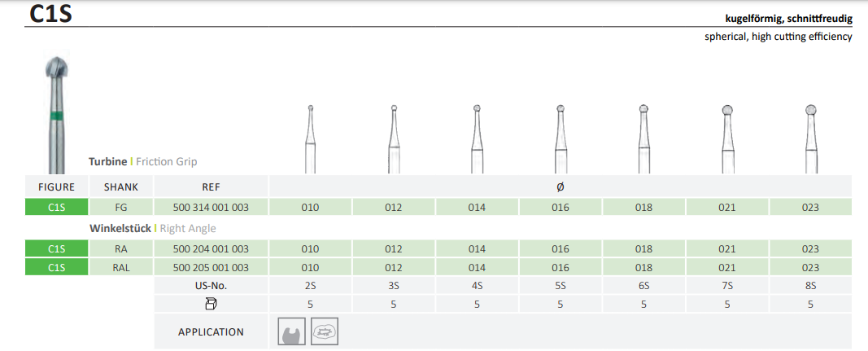This screenshot has width=868, height=351.
Task: Click the green C1S cell in FG row
Action: [x=57, y=207]
